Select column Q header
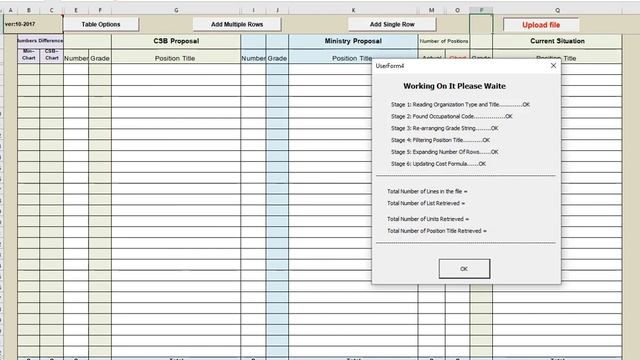The image size is (640, 360). click(557, 10)
